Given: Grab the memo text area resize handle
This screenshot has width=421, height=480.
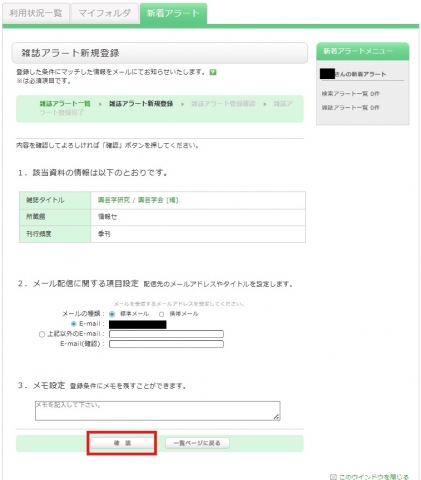Looking at the screenshot, I should click(x=276, y=417).
